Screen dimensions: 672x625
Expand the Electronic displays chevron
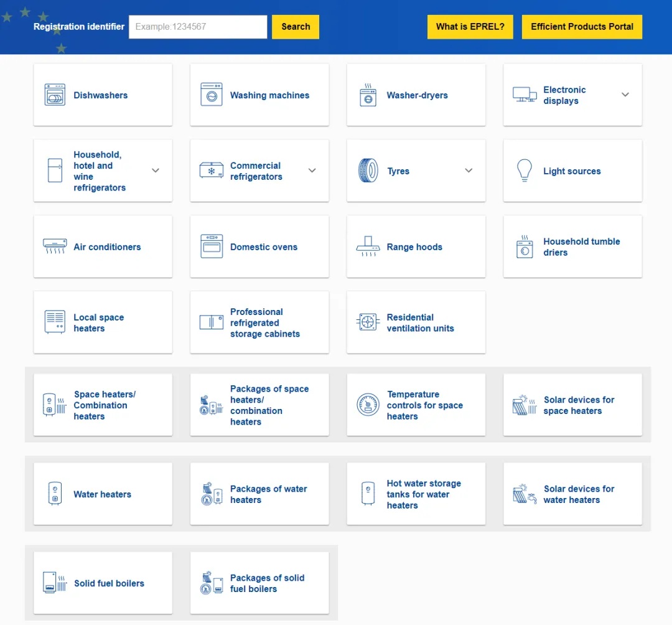625,95
